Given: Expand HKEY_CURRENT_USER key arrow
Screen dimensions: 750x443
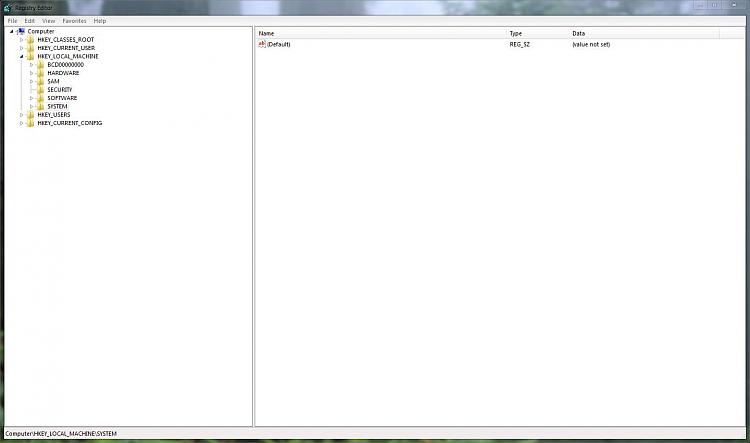Looking at the screenshot, I should point(22,48).
